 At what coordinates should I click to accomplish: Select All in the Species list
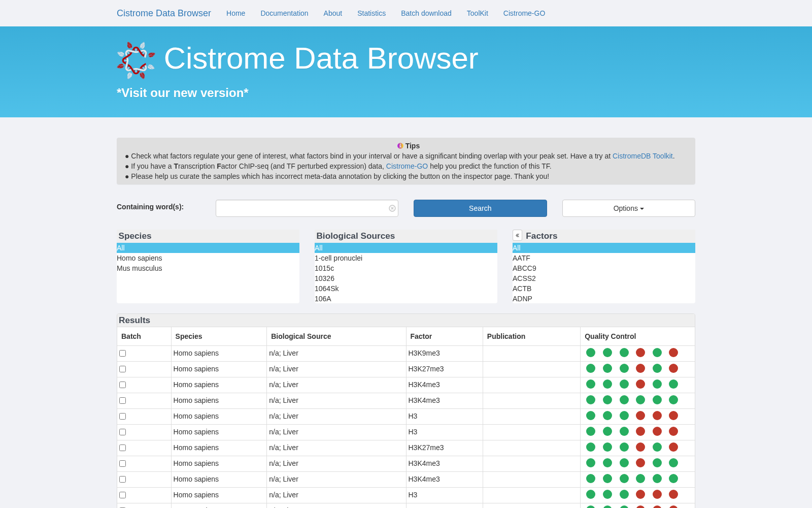click(x=208, y=248)
